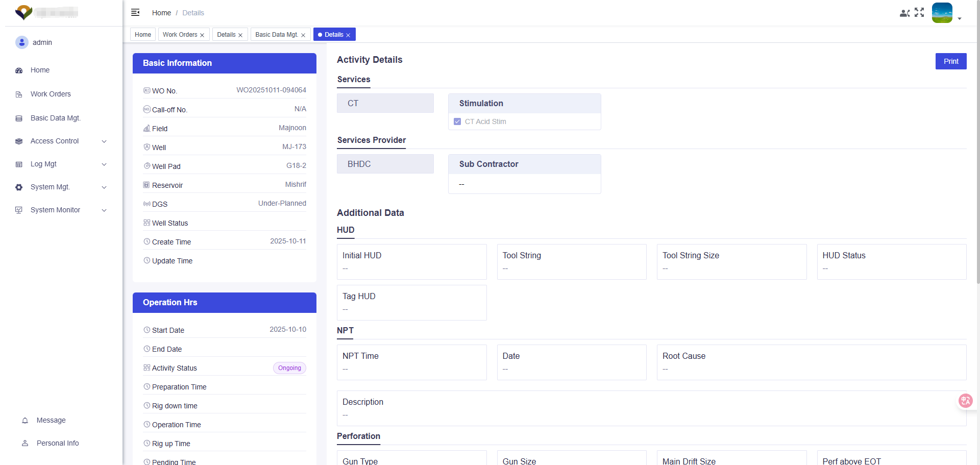Click the Basic Data Mgt. sidebar icon
The height and width of the screenshot is (465, 980).
[x=19, y=118]
